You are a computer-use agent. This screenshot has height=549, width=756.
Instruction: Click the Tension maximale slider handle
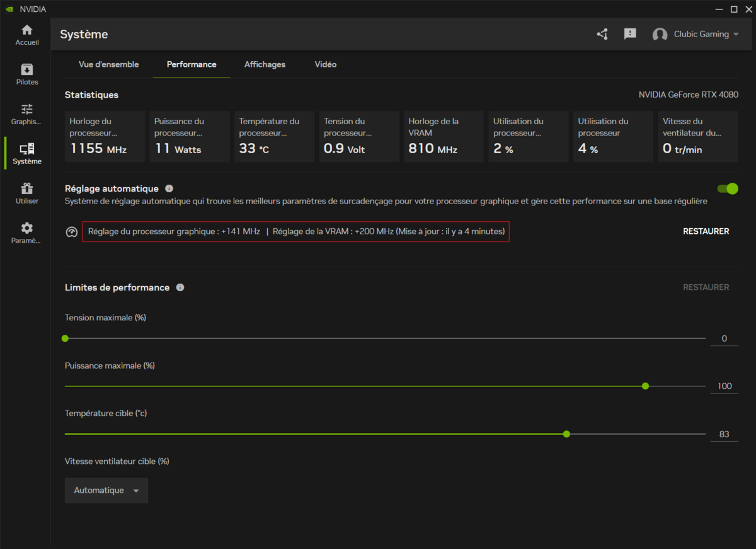click(x=65, y=338)
